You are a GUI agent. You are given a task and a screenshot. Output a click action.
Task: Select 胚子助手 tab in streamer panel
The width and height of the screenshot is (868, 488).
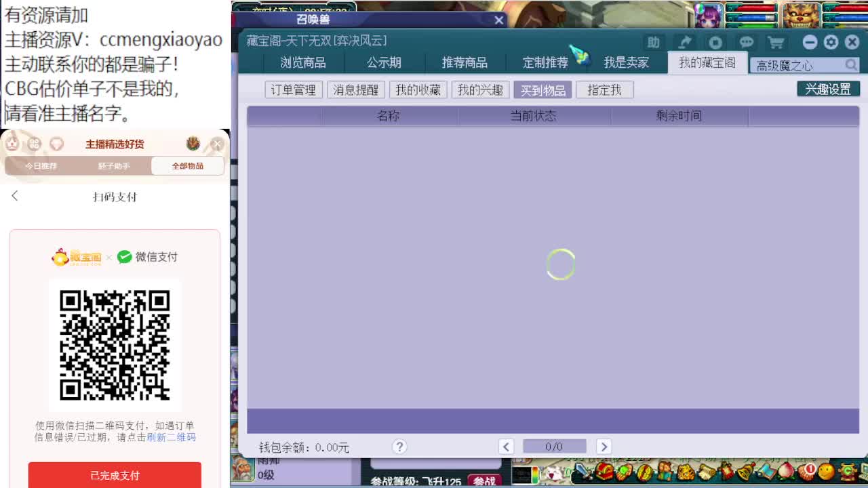point(114,165)
